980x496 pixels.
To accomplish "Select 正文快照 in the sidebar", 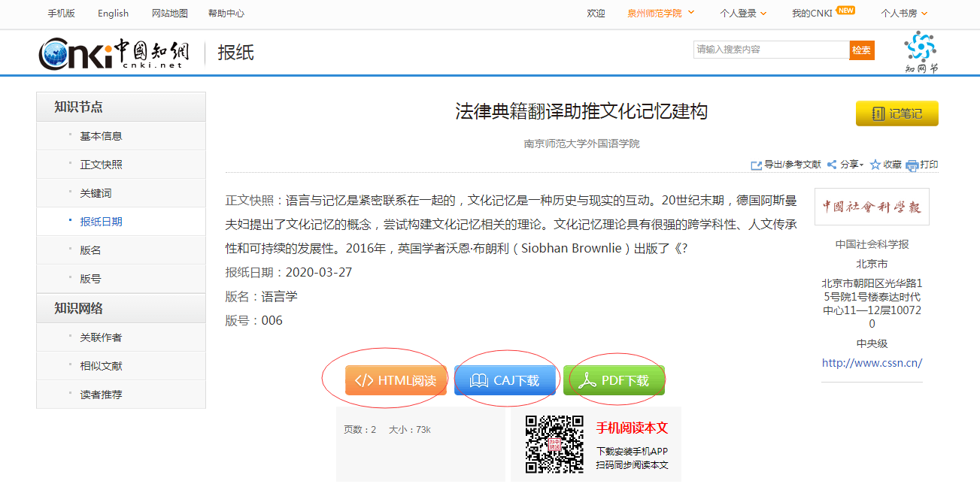I will [x=101, y=165].
